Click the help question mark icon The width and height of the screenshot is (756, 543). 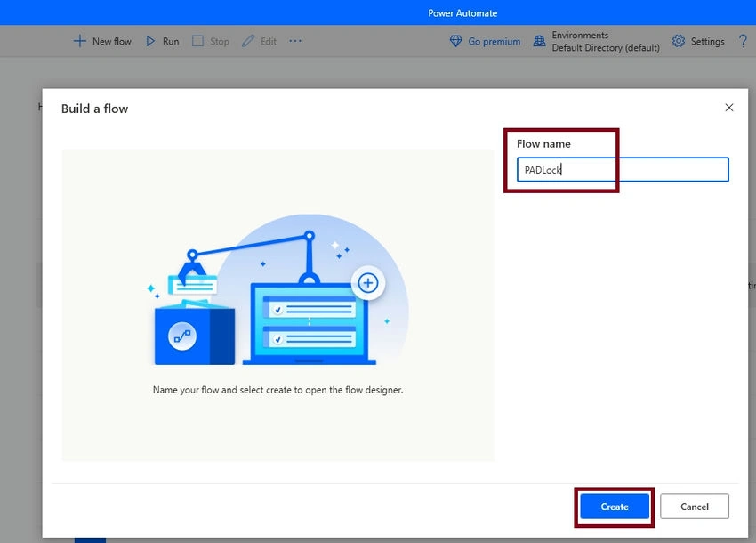(743, 41)
